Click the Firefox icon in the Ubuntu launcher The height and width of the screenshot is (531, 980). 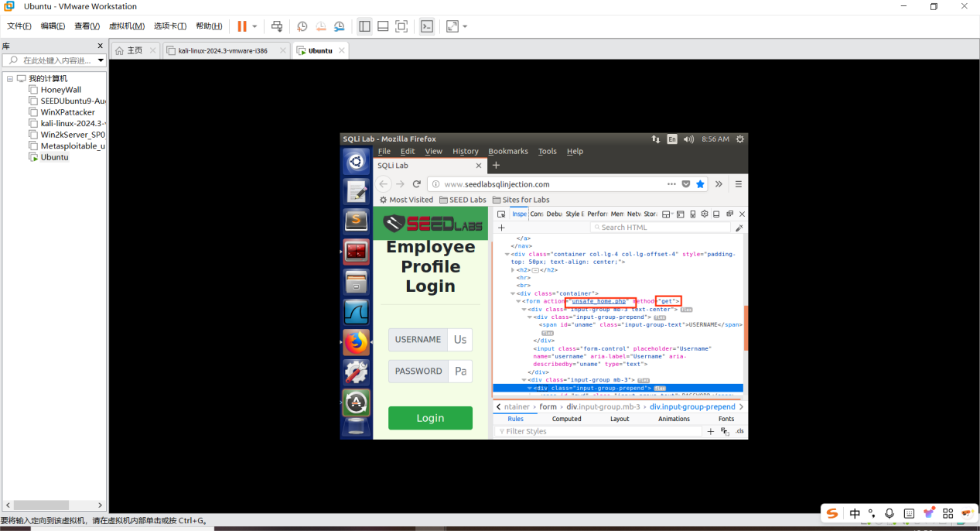tap(357, 341)
